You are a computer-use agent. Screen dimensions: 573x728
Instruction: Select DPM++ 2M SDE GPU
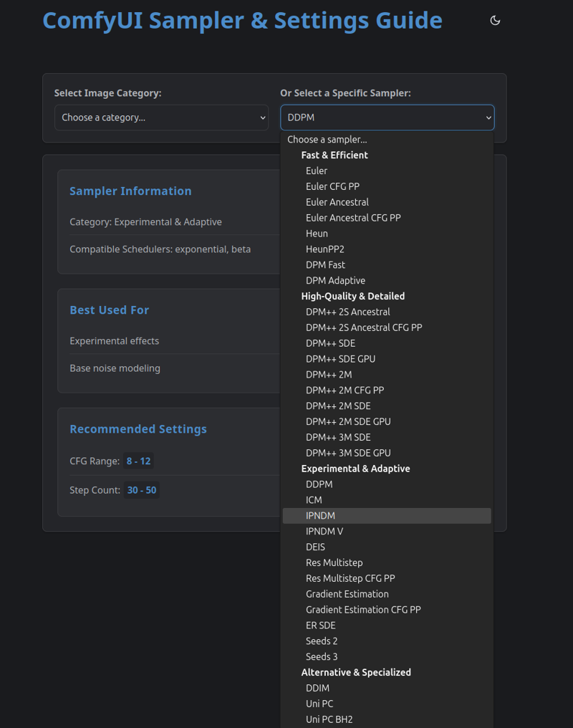[387, 421]
